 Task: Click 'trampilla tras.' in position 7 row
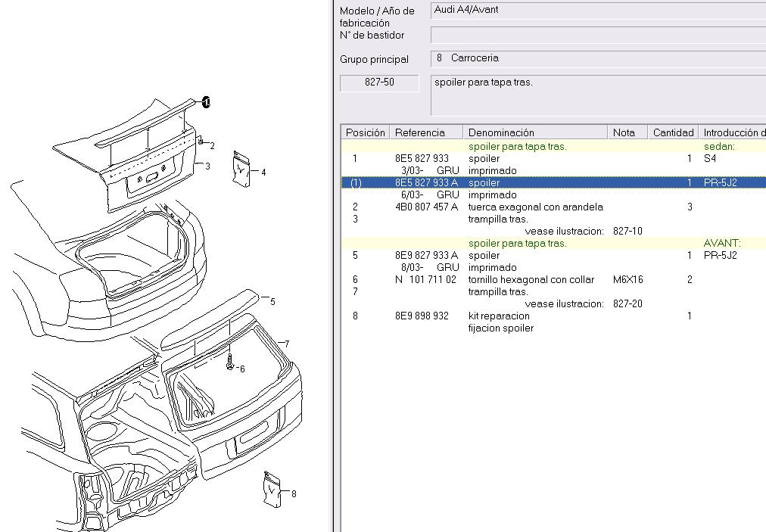click(498, 291)
